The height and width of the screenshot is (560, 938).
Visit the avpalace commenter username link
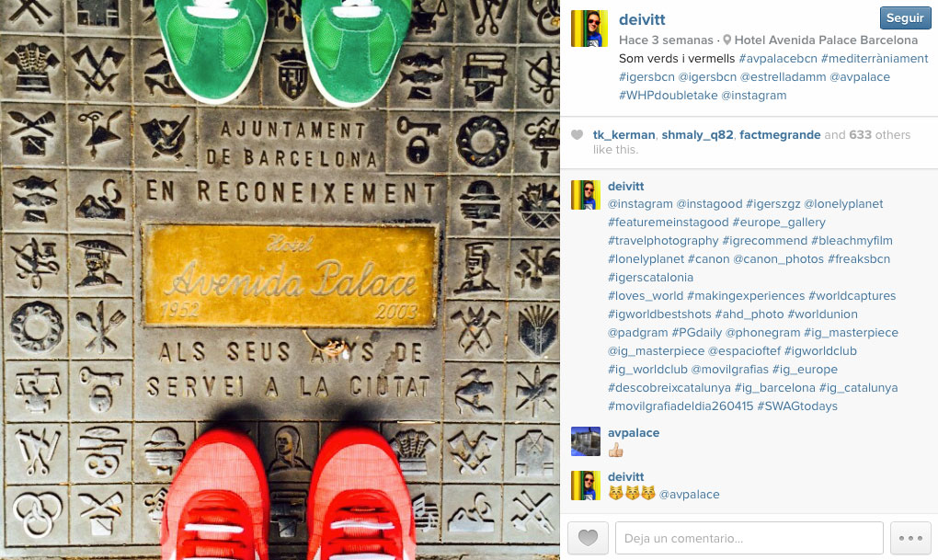tap(634, 432)
